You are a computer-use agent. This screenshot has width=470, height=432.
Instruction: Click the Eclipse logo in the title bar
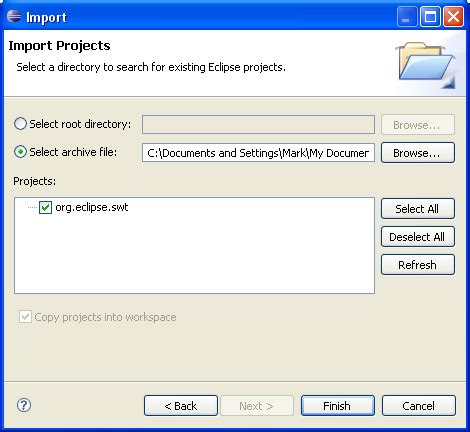[14, 16]
